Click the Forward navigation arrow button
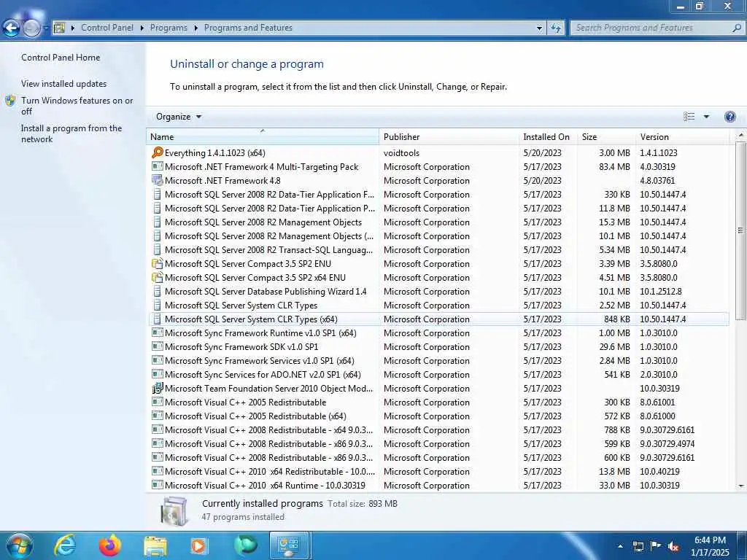 coord(31,28)
